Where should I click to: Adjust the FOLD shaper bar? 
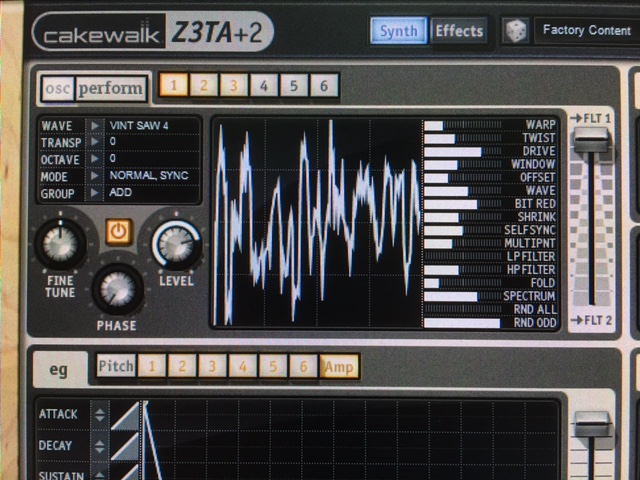462,283
